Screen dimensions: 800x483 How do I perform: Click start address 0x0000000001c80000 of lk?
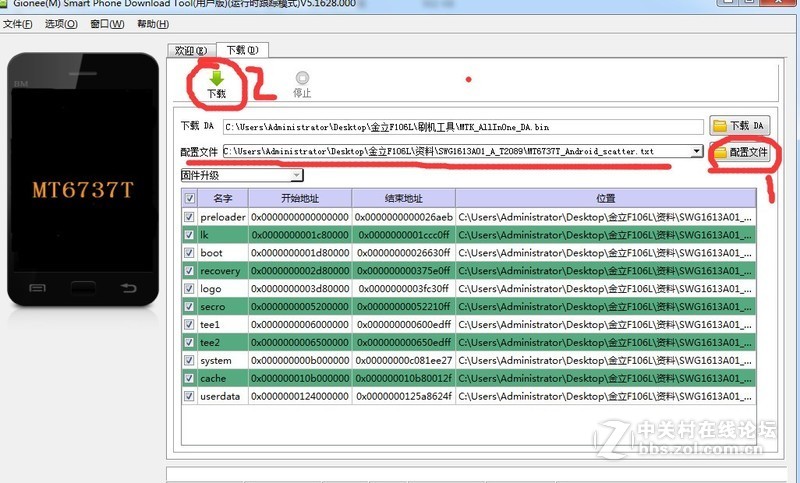(x=300, y=235)
